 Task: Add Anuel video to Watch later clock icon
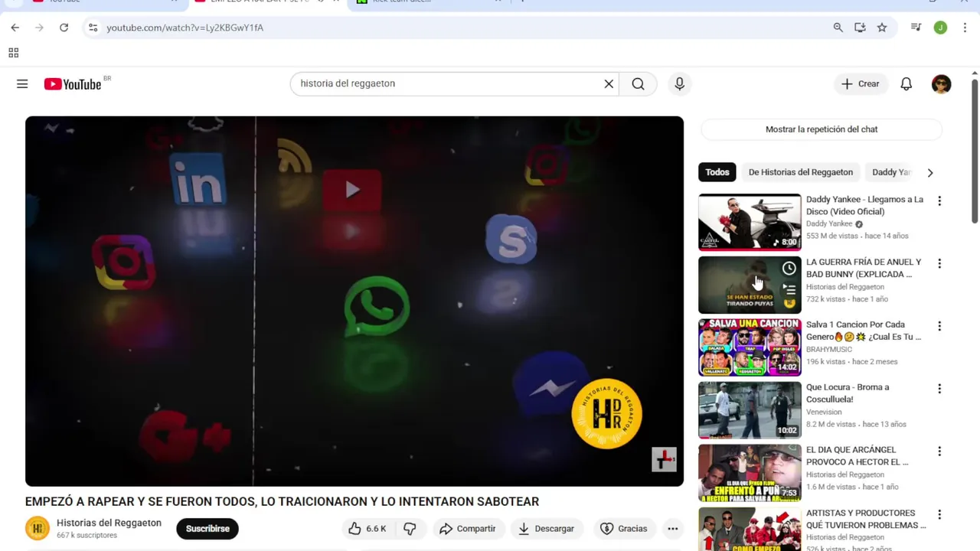point(789,269)
